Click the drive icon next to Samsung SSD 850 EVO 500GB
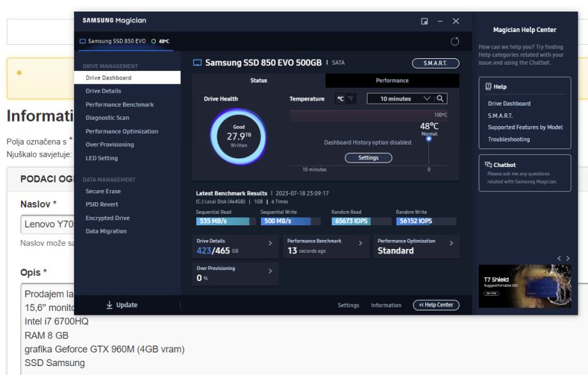The image size is (588, 375). click(x=197, y=63)
